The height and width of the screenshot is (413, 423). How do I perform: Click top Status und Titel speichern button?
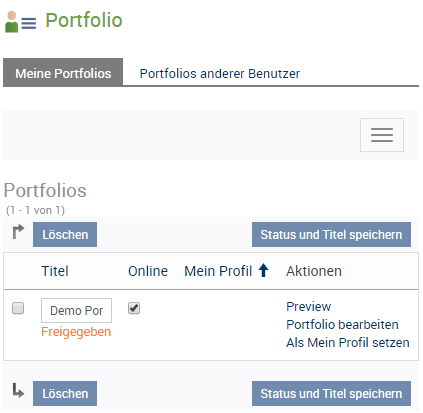pos(331,235)
